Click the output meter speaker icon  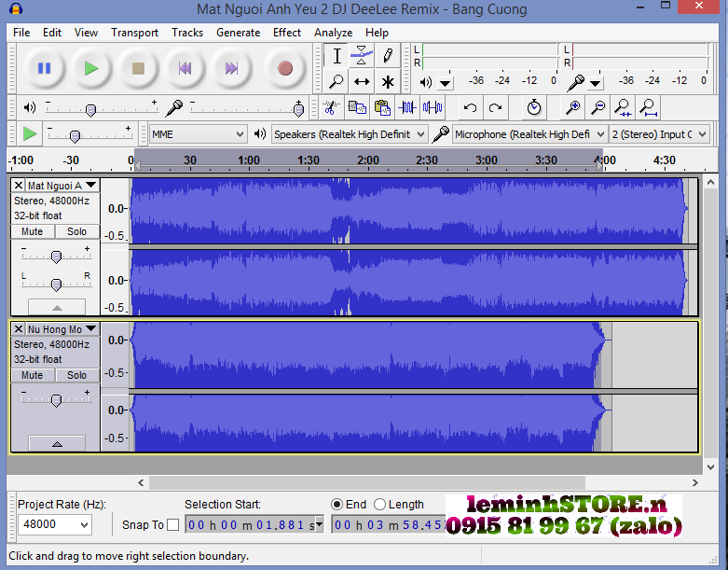tap(425, 83)
